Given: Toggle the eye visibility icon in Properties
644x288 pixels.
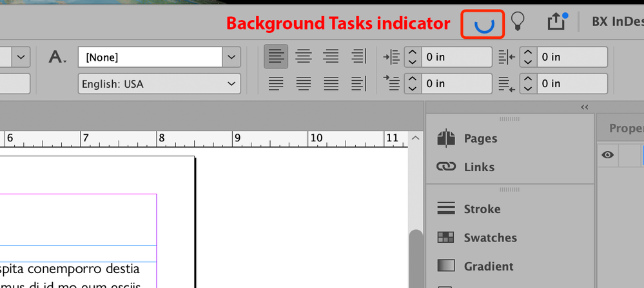Looking at the screenshot, I should point(608,155).
